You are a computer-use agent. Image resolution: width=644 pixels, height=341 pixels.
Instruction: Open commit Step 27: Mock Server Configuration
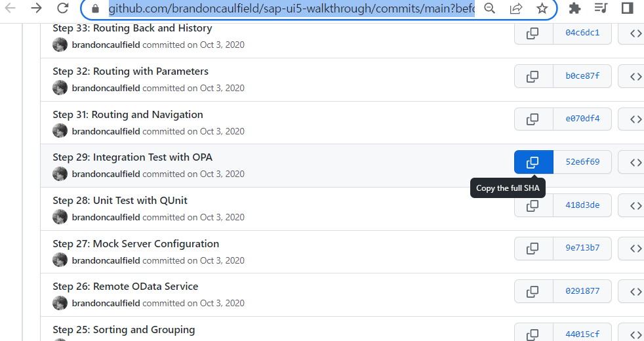coord(136,244)
